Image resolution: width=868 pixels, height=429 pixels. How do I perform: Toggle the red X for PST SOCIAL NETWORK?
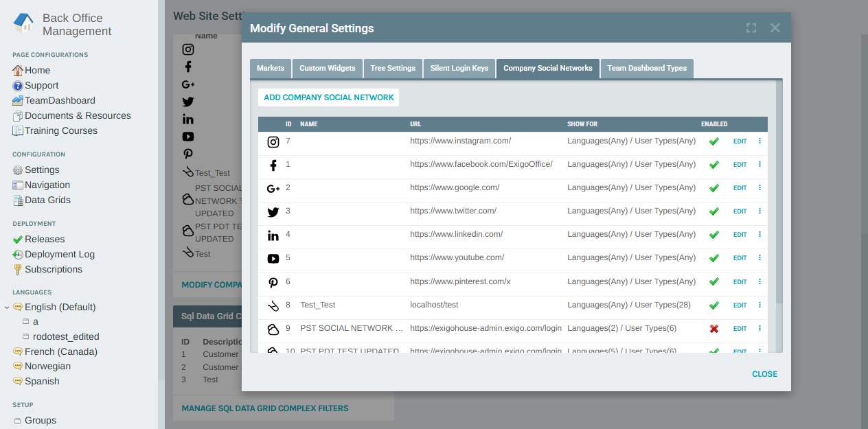coord(714,329)
